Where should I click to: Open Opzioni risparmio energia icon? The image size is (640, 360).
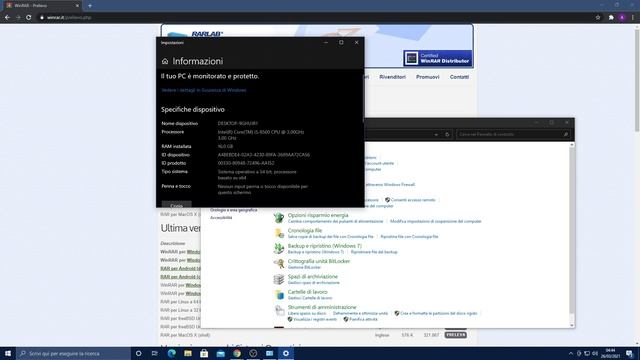coord(279,218)
